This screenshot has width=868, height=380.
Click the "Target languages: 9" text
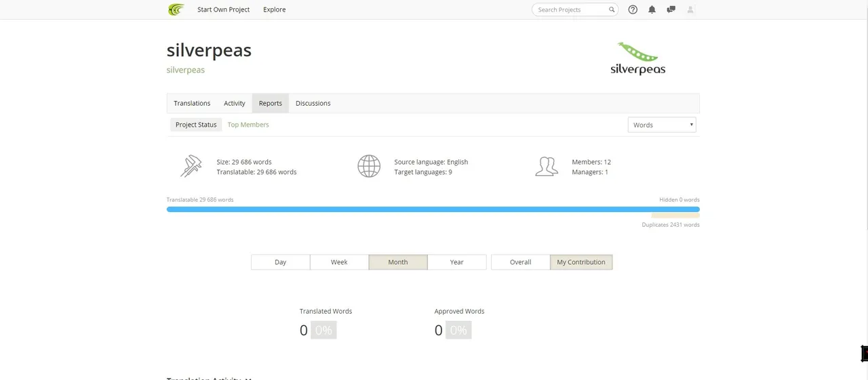click(423, 172)
